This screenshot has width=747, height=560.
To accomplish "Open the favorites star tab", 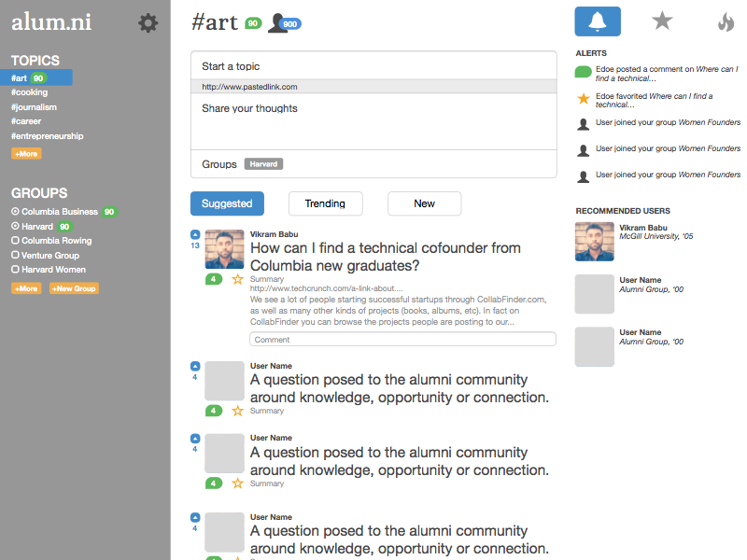I will coord(662,21).
